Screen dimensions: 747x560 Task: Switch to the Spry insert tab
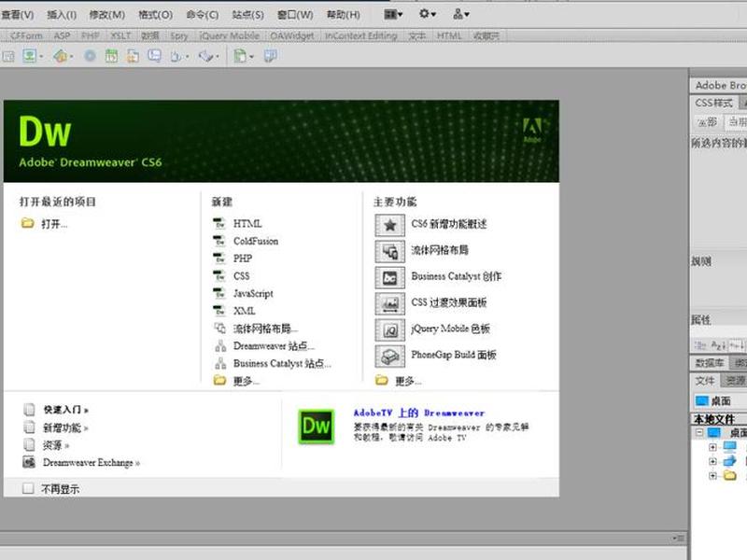179,35
